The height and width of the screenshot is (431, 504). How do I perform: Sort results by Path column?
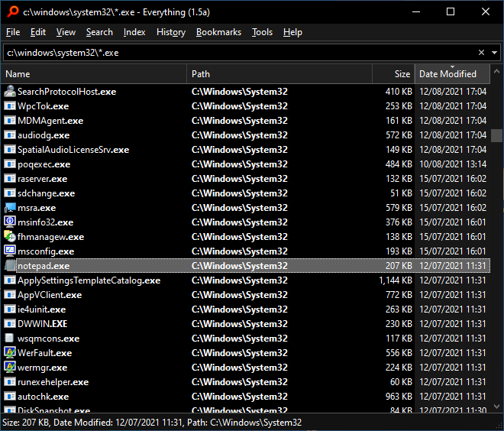pos(279,74)
